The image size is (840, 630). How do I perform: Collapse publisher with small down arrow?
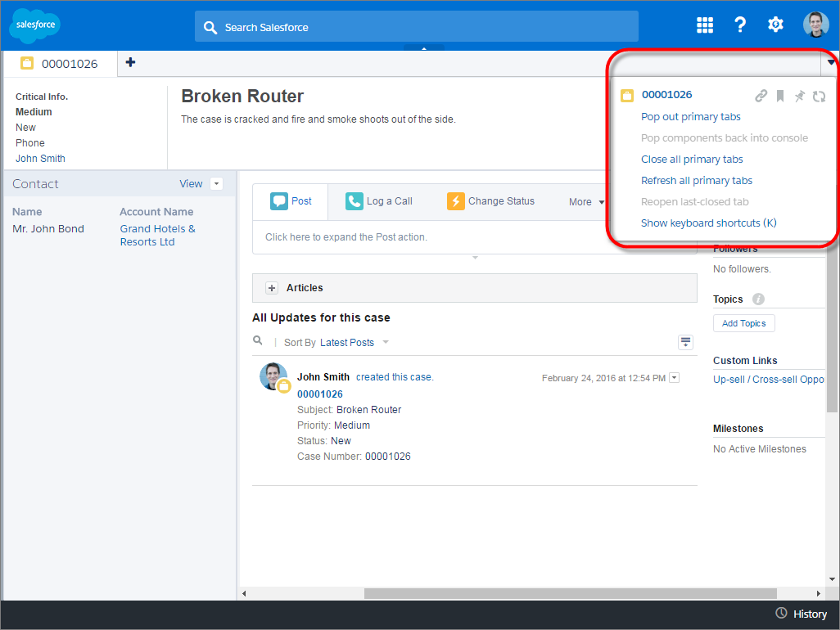(x=475, y=258)
